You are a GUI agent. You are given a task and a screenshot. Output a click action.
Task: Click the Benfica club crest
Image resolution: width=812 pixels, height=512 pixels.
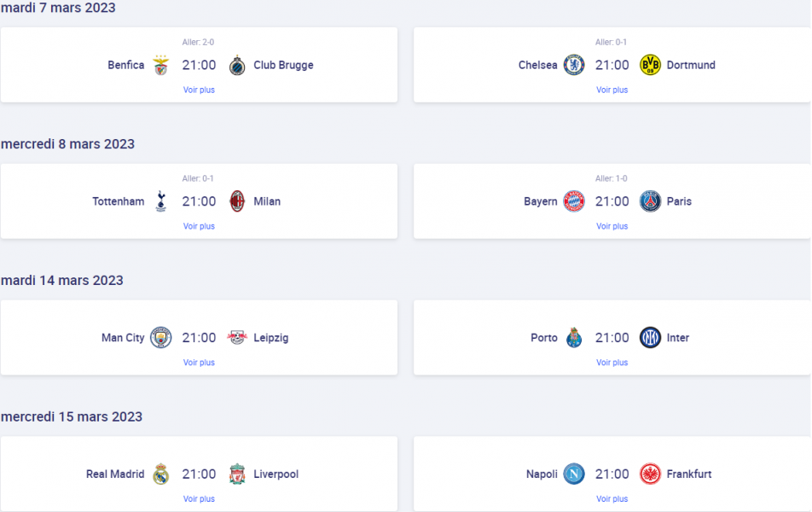point(161,66)
